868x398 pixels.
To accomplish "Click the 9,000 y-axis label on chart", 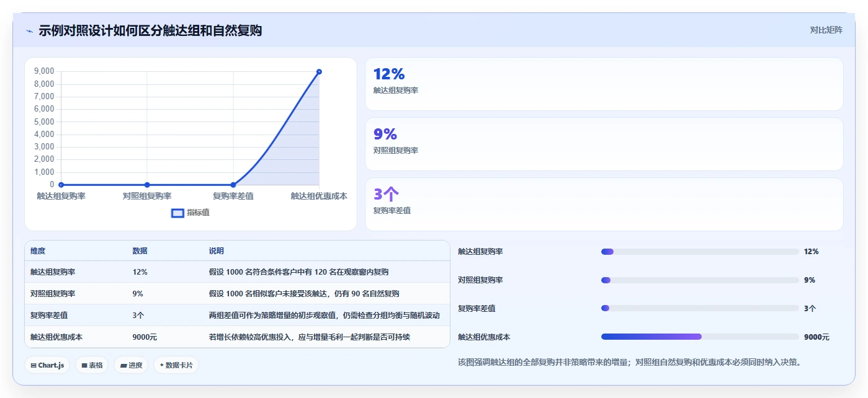I will [43, 71].
